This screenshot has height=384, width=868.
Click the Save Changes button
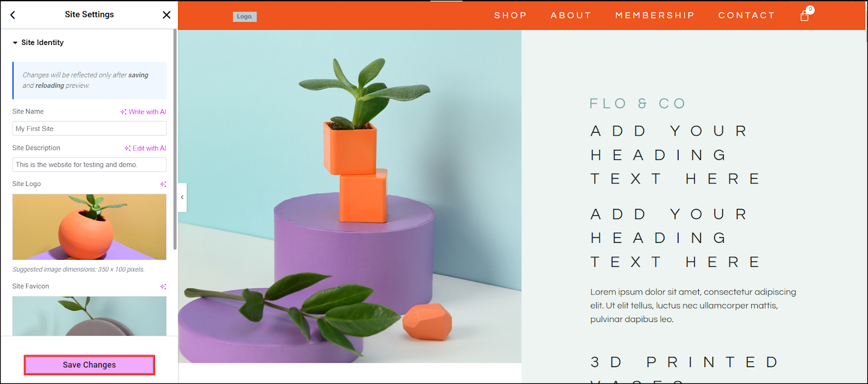coord(90,365)
